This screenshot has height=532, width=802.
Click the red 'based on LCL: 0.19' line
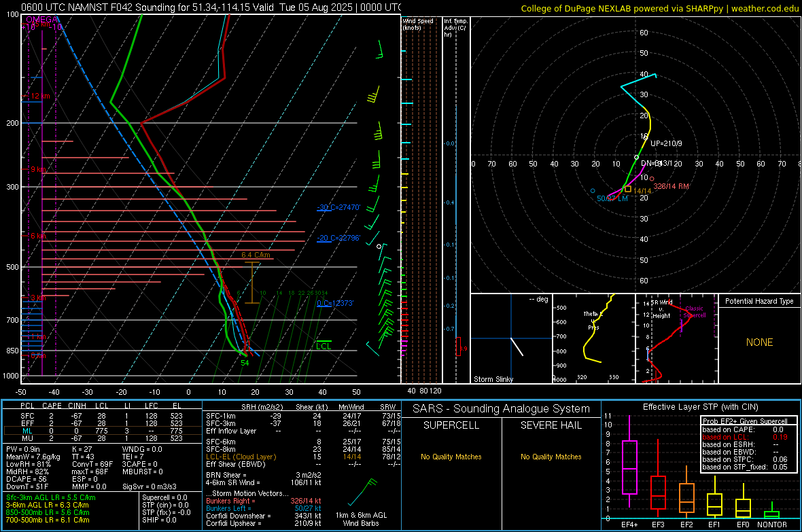(745, 437)
